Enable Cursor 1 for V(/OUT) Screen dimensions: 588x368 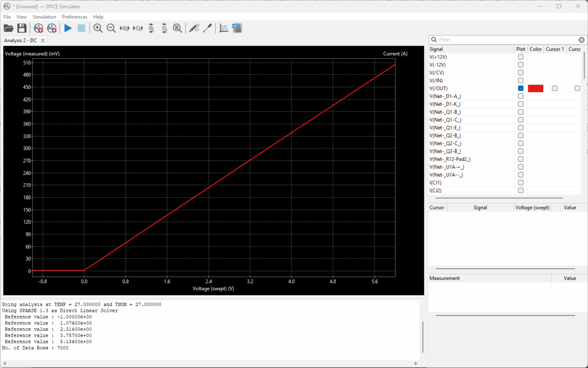(555, 88)
